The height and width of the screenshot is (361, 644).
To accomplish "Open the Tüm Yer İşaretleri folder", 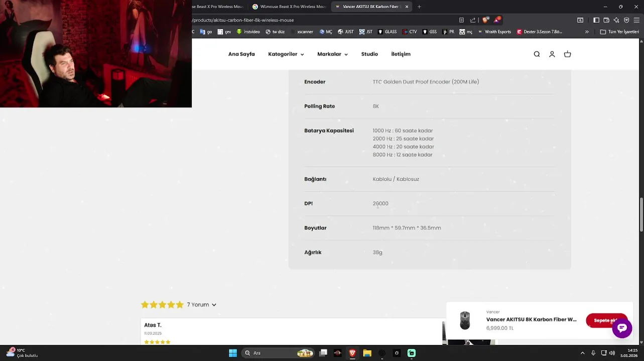I will [619, 32].
